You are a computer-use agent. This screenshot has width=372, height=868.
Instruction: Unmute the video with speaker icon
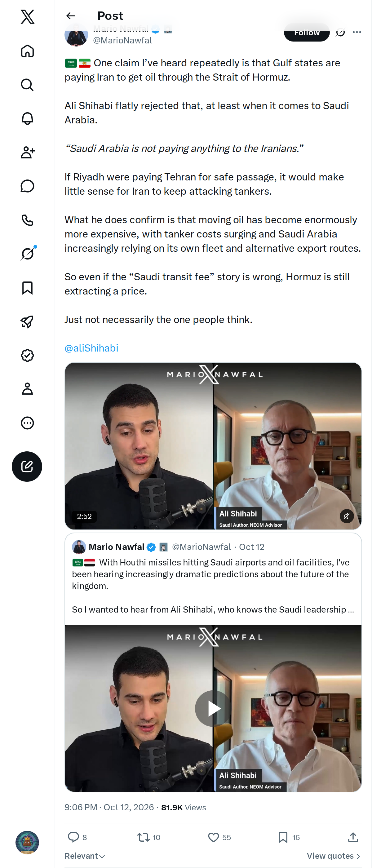[346, 516]
